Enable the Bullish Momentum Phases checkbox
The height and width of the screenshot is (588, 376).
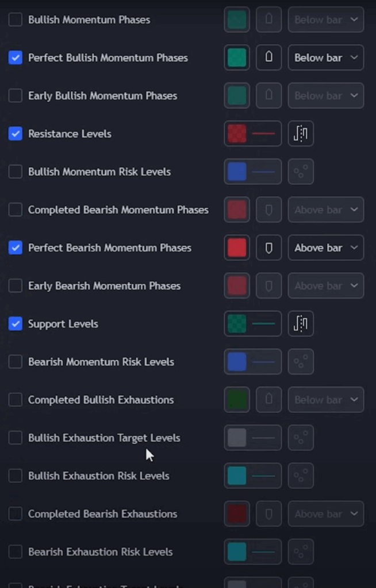pyautogui.click(x=16, y=20)
